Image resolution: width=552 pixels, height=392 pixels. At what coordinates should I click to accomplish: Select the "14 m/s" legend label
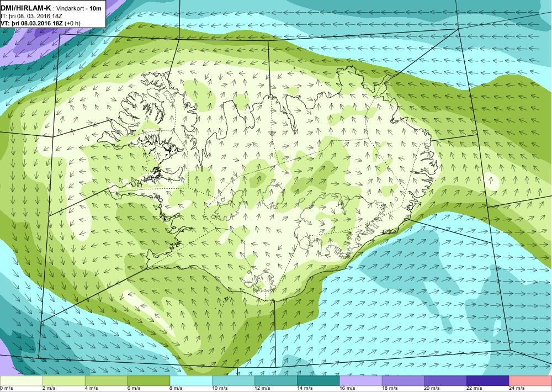305,389
